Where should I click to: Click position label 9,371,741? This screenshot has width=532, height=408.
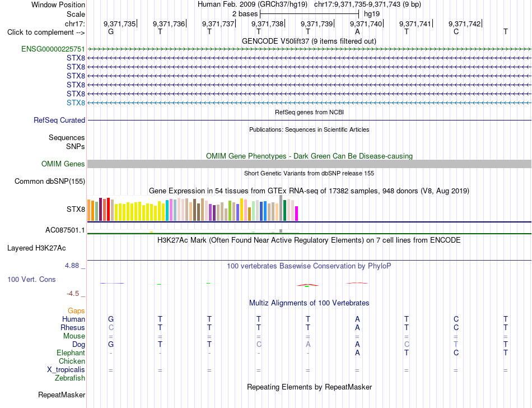415,24
